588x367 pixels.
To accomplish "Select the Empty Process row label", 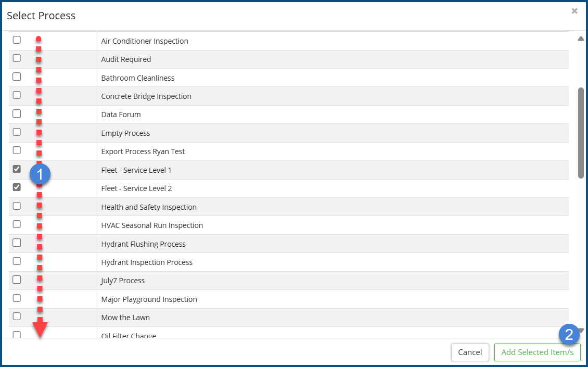I will pos(125,133).
